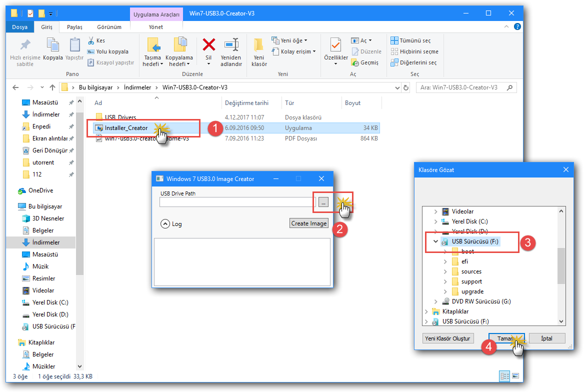
Task: Click Diğerlerini seç to invert selection
Action: click(413, 62)
